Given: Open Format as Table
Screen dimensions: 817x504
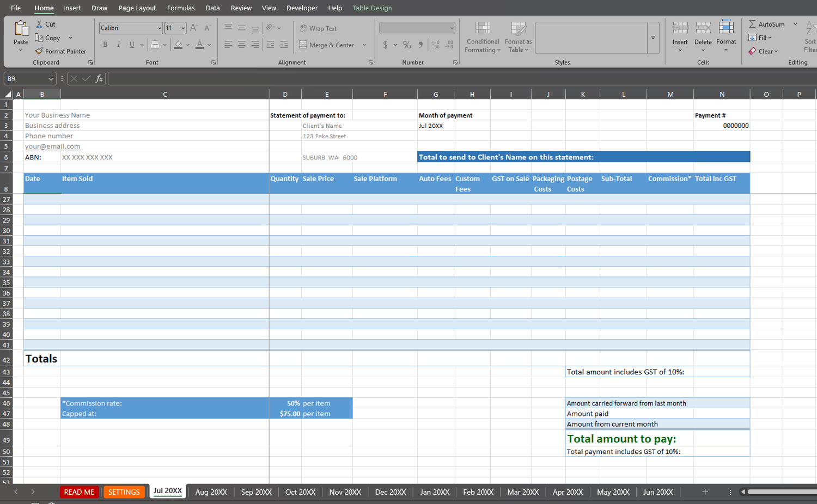Looking at the screenshot, I should pos(518,38).
